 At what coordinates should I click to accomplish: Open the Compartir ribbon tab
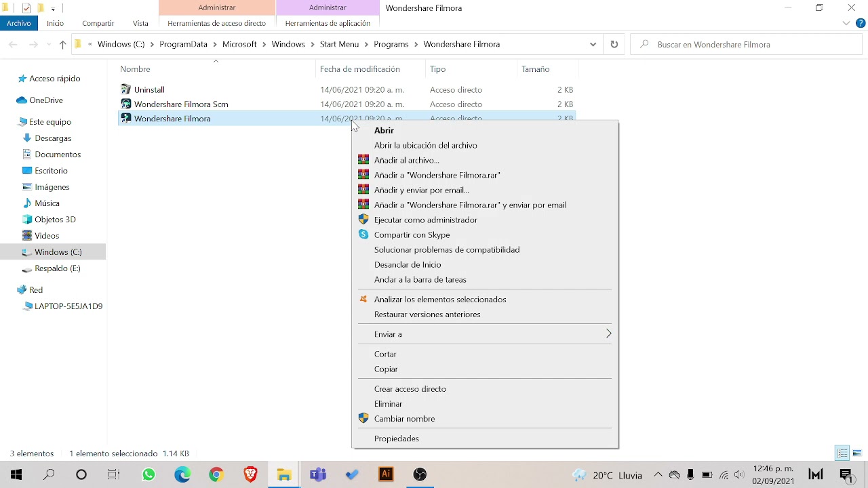(98, 23)
